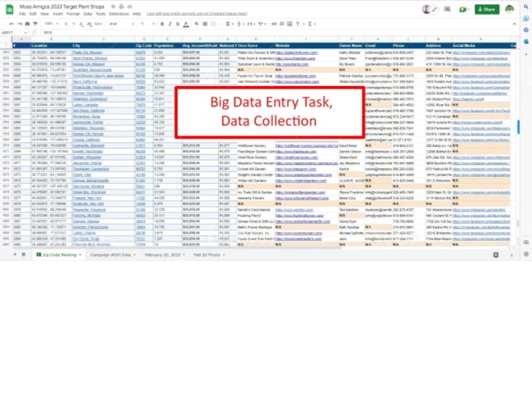The width and height of the screenshot is (532, 399).
Task: Open the Google Sheets home icon
Action: click(10, 10)
